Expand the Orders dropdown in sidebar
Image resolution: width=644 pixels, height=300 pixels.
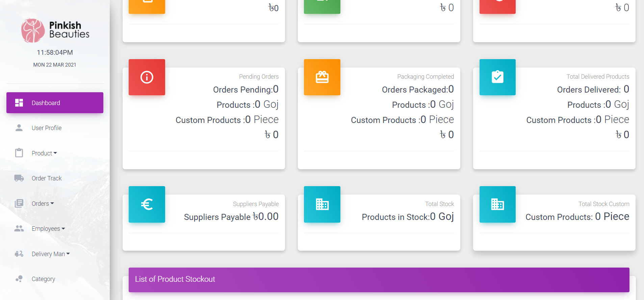pyautogui.click(x=43, y=203)
